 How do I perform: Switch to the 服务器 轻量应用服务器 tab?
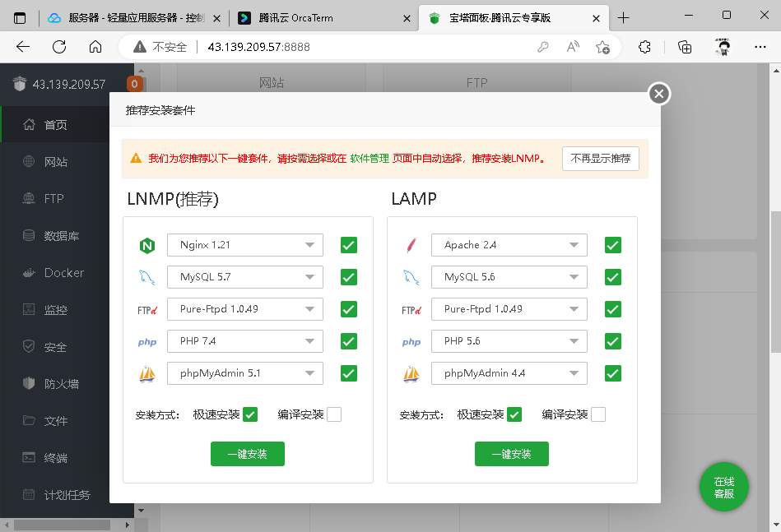point(134,18)
